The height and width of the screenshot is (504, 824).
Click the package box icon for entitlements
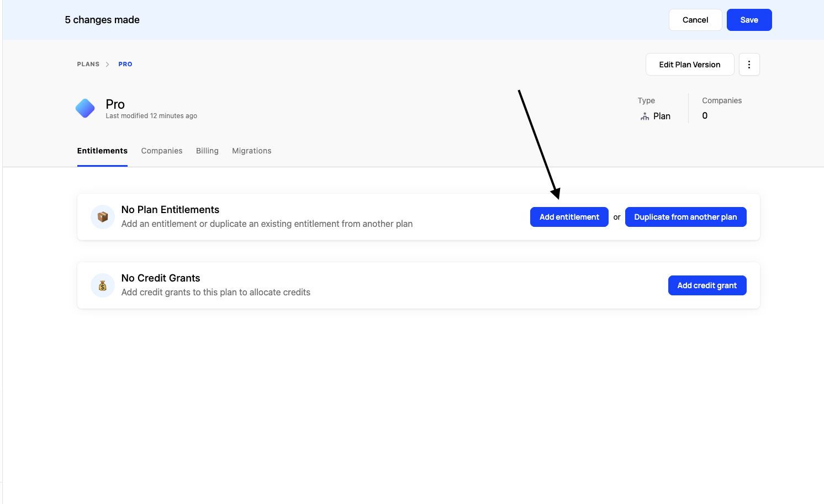click(103, 217)
